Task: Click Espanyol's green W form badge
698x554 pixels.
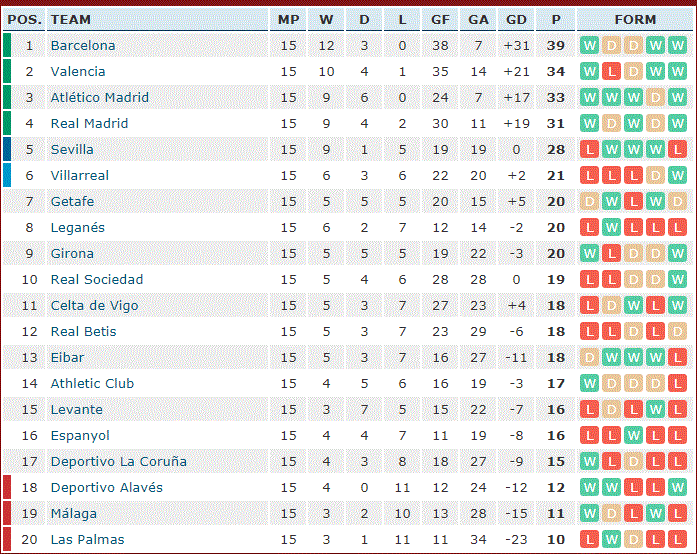Action: click(x=633, y=435)
